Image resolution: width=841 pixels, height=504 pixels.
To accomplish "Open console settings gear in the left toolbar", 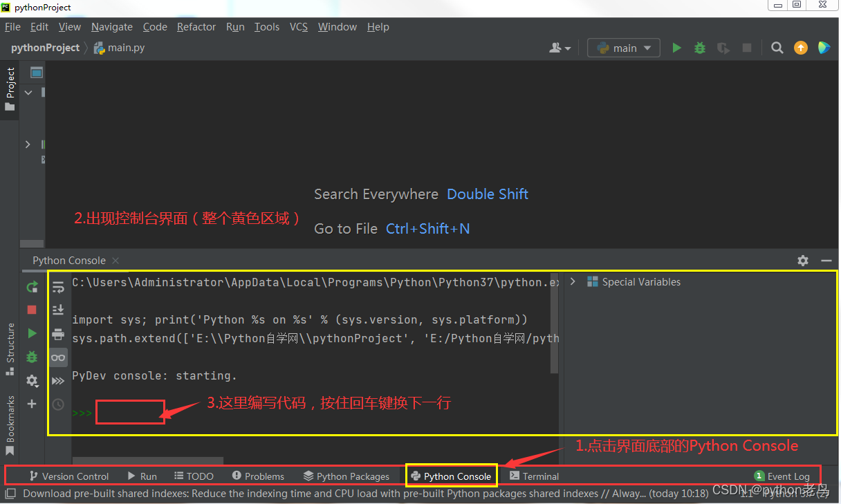I will pyautogui.click(x=32, y=380).
